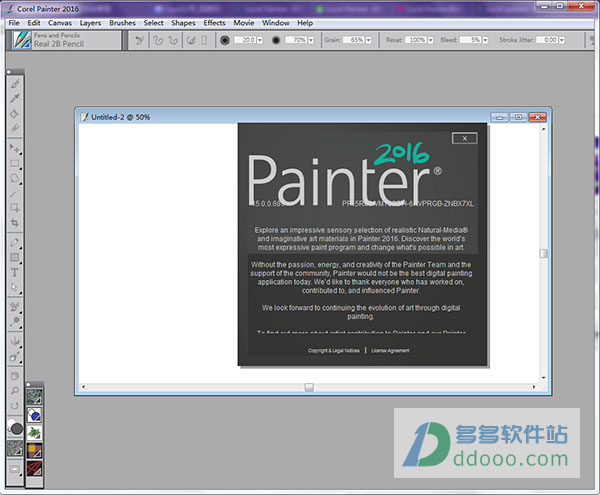Open the Window menu
600x495 pixels.
click(276, 23)
